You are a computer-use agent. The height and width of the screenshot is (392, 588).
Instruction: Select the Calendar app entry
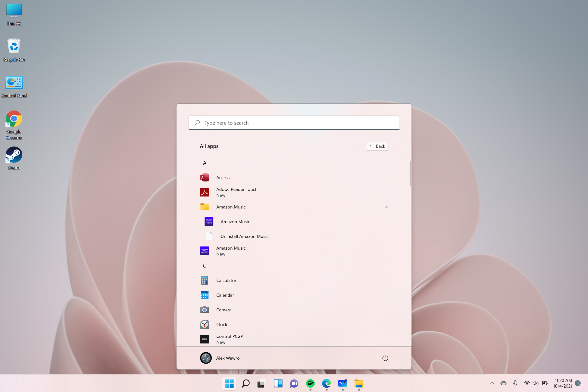coord(225,295)
